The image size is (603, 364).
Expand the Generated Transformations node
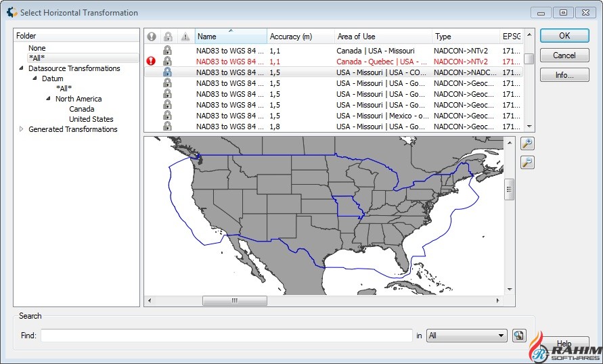(21, 129)
